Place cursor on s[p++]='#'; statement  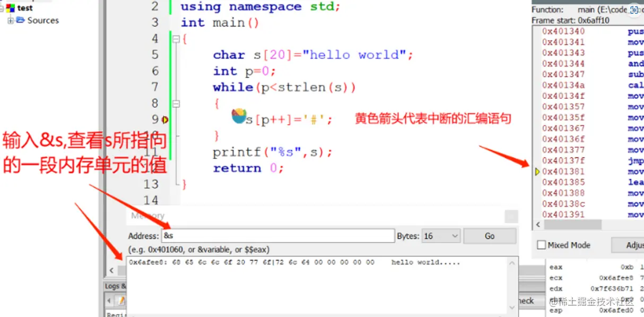click(x=289, y=120)
